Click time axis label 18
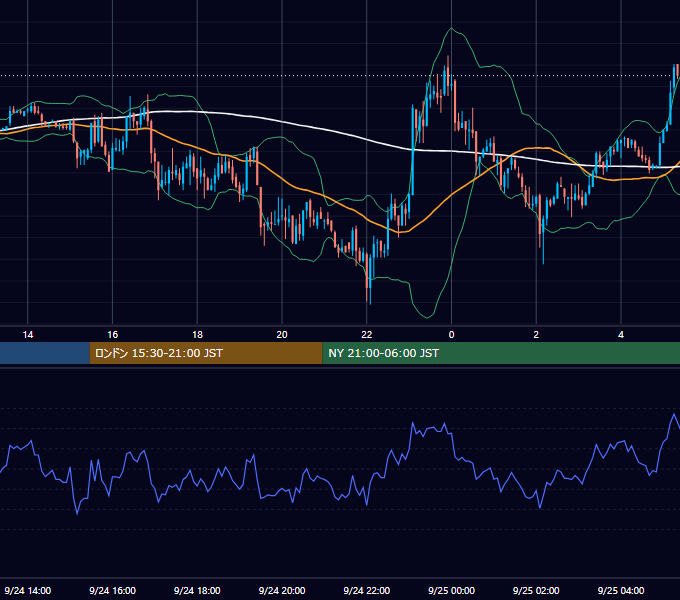This screenshot has width=680, height=600. tap(197, 335)
